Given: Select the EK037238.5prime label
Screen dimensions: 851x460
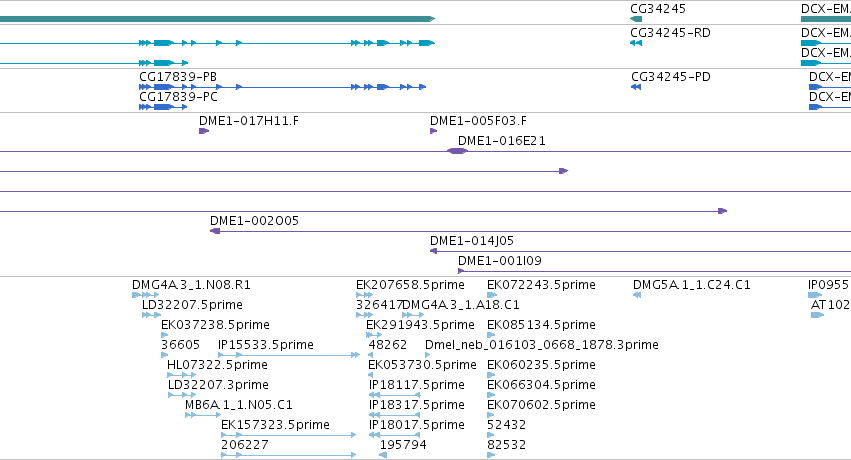Looking at the screenshot, I should [215, 325].
